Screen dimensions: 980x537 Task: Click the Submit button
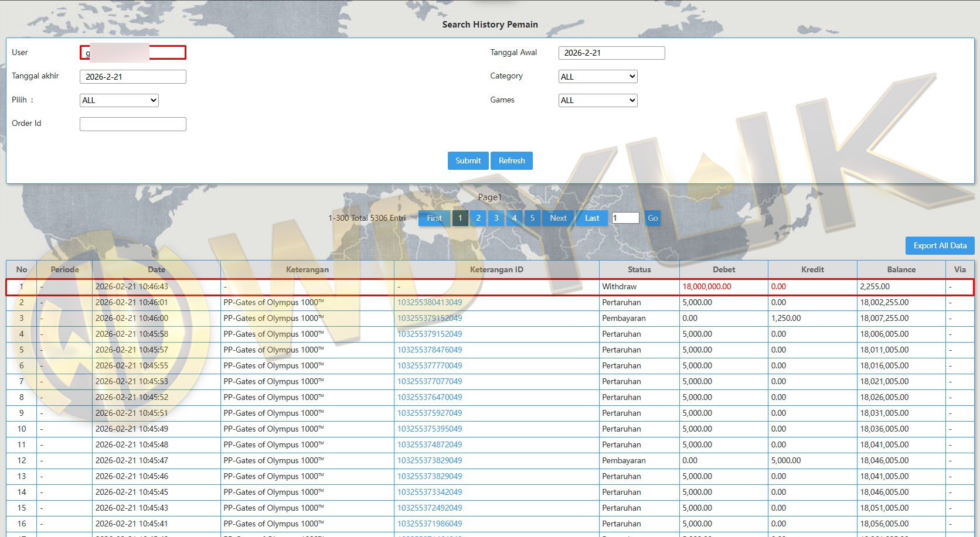[468, 160]
